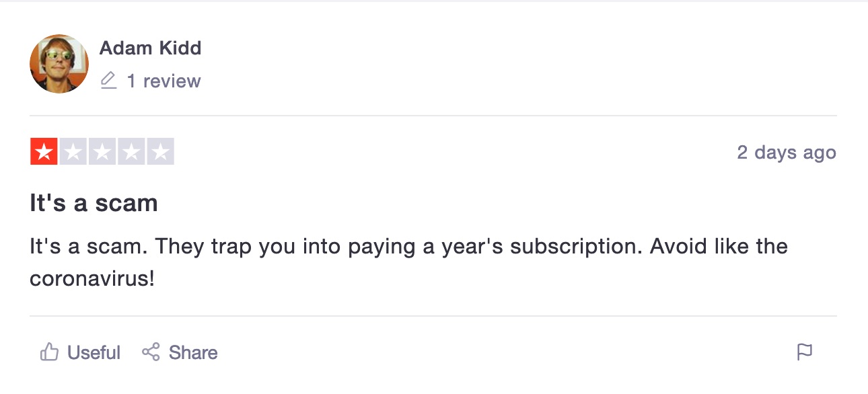Click the pencil icon next to 1 review
This screenshot has height=394, width=868.
tap(108, 81)
